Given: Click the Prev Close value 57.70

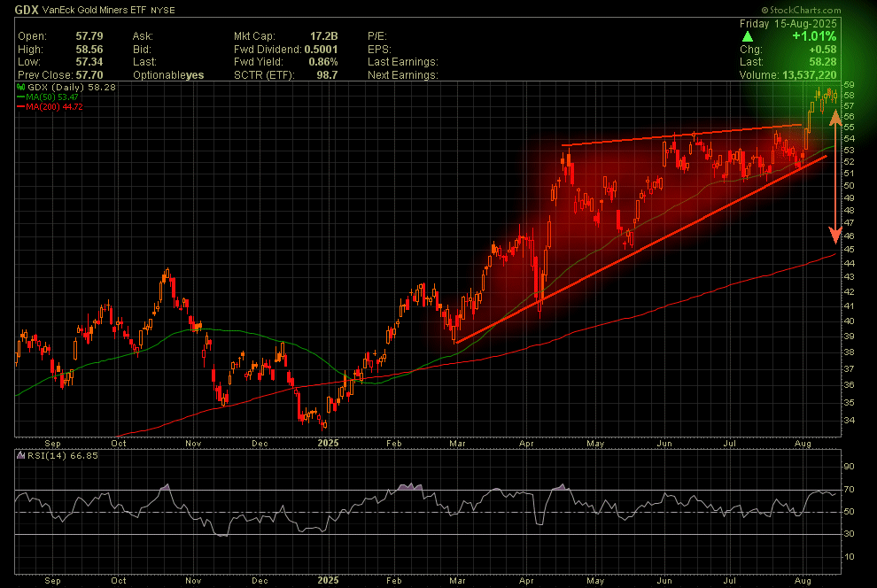Looking at the screenshot, I should click(89, 75).
